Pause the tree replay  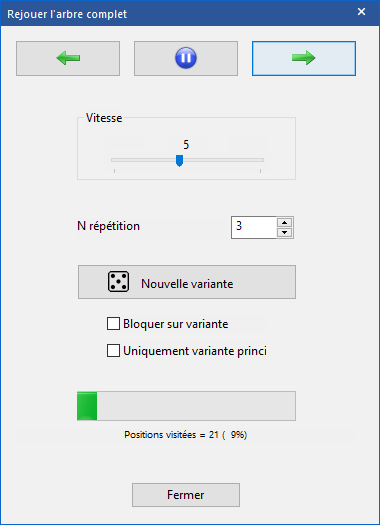pos(186,58)
